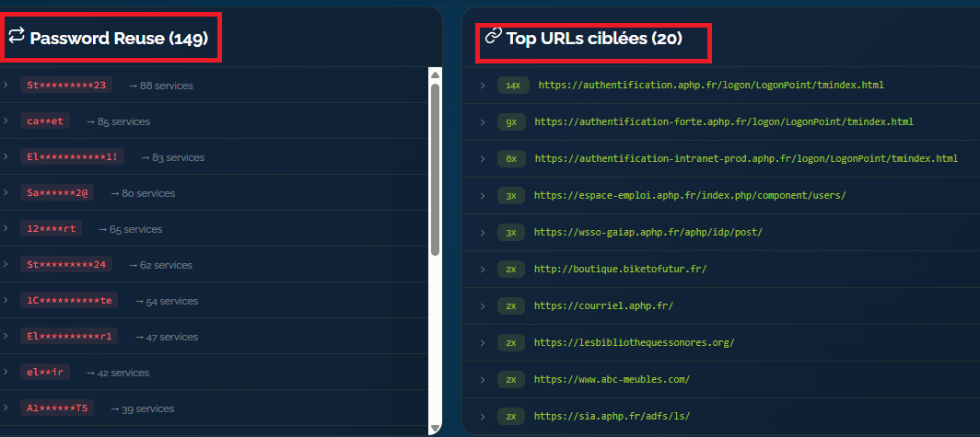Click the Top URLs ciblées (20) heading
The image size is (980, 437).
(594, 38)
